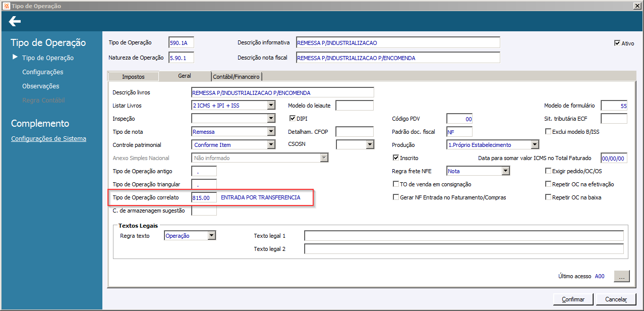644x311 pixels.
Task: Toggle the Ativo checkbox
Action: coord(617,43)
